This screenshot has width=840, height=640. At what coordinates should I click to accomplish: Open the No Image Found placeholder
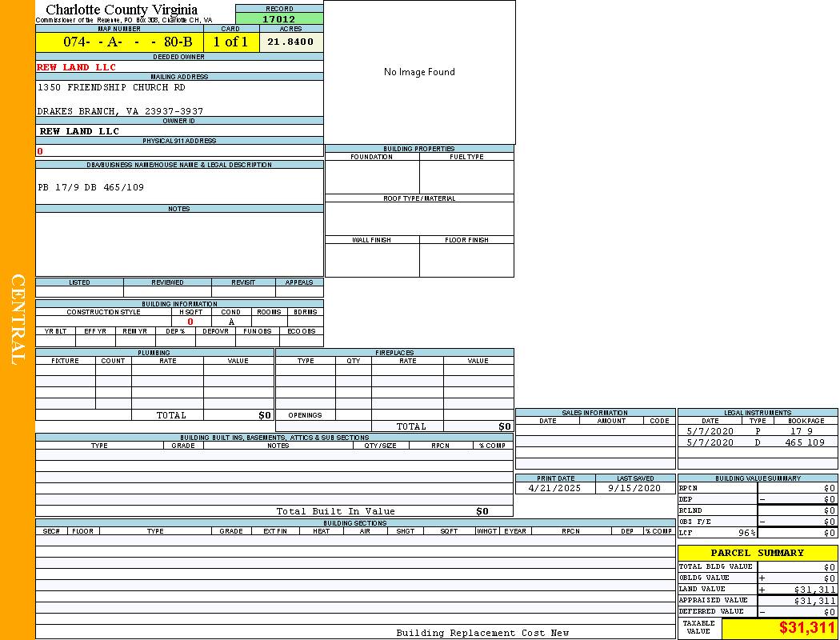419,72
